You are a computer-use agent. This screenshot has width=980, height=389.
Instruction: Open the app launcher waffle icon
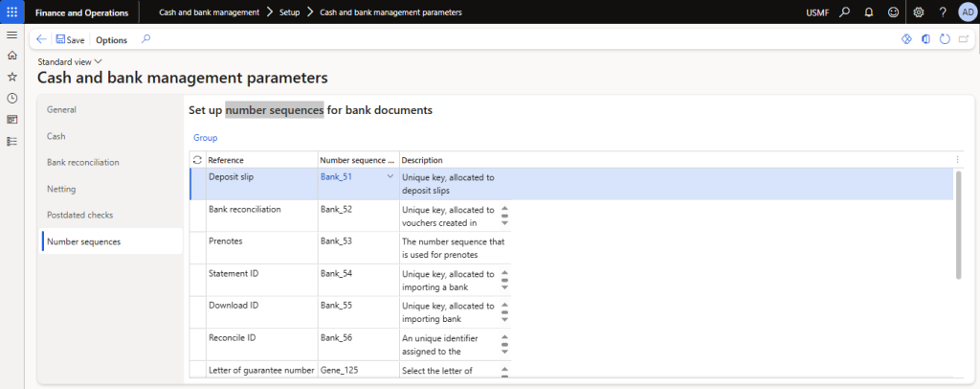(11, 11)
